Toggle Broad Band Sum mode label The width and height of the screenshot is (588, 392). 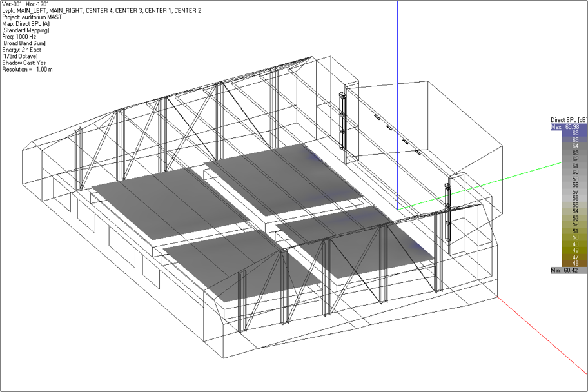[x=23, y=43]
